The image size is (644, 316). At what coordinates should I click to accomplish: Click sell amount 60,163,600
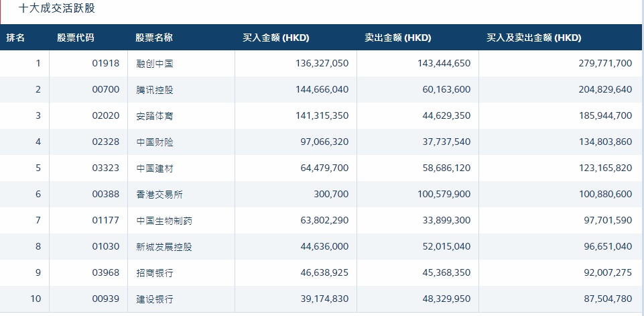tap(446, 89)
